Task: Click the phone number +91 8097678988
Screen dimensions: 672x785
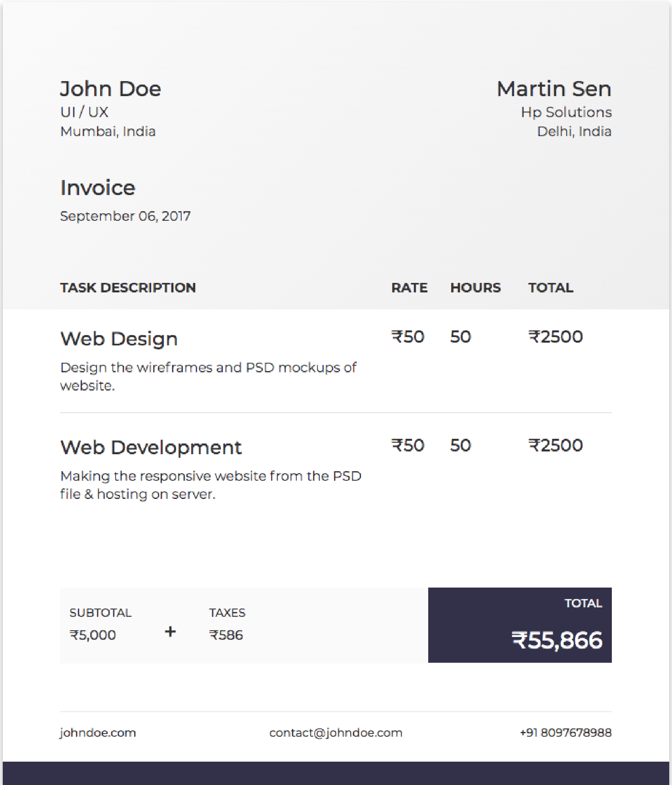Action: 565,732
